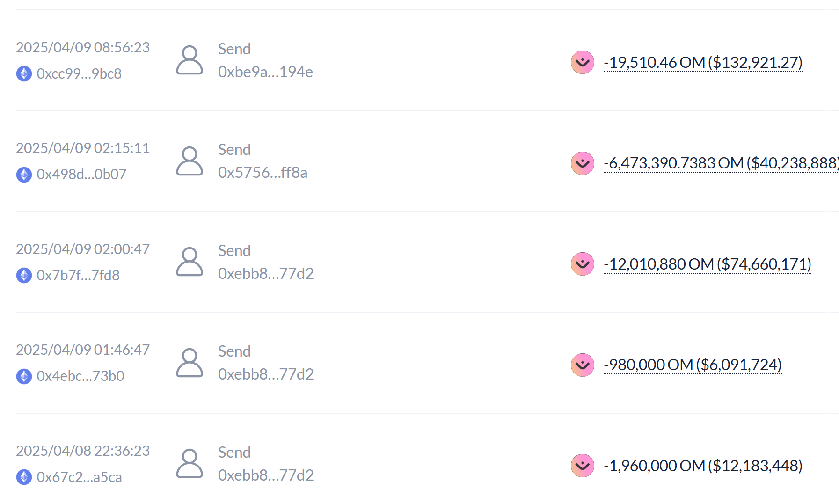Click the OM token icon beside -12,010,880 OM

(582, 264)
